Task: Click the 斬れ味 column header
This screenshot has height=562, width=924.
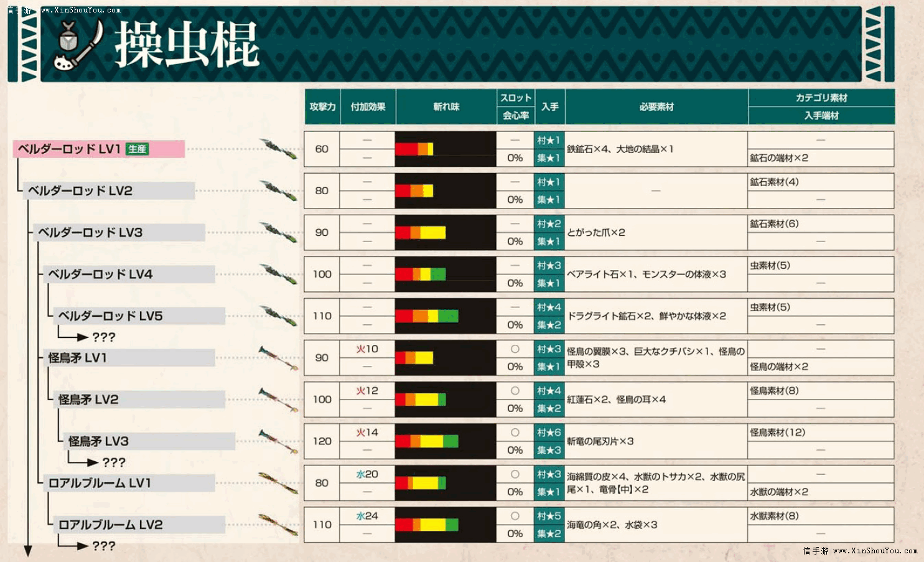Action: click(446, 107)
